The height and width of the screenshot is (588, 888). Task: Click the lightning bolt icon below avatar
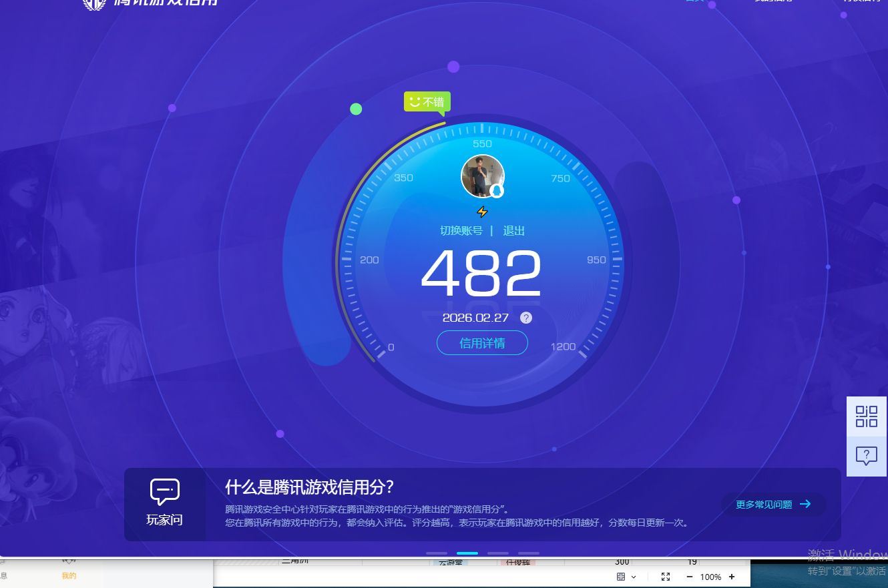[x=482, y=212]
